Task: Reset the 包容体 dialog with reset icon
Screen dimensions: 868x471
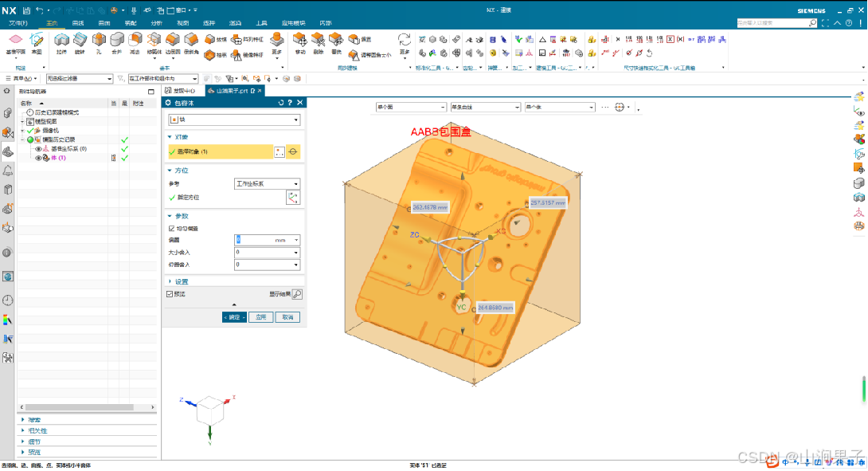Action: point(280,103)
